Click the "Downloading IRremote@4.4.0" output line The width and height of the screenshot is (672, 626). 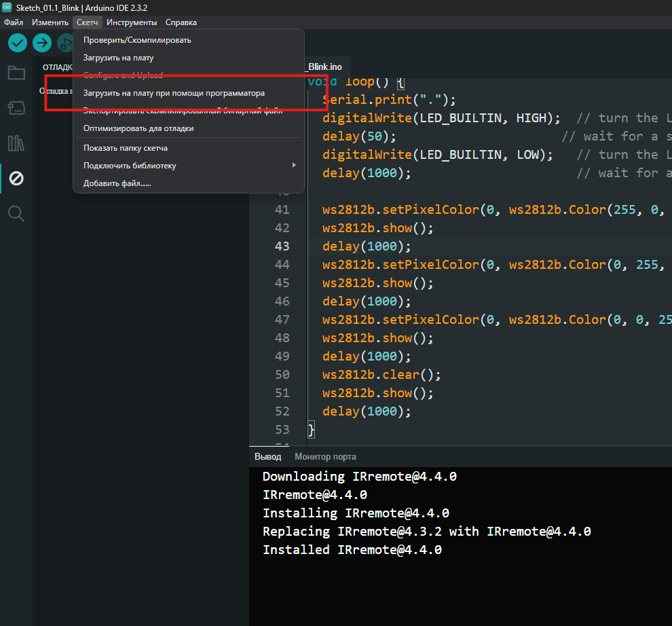[x=360, y=477]
